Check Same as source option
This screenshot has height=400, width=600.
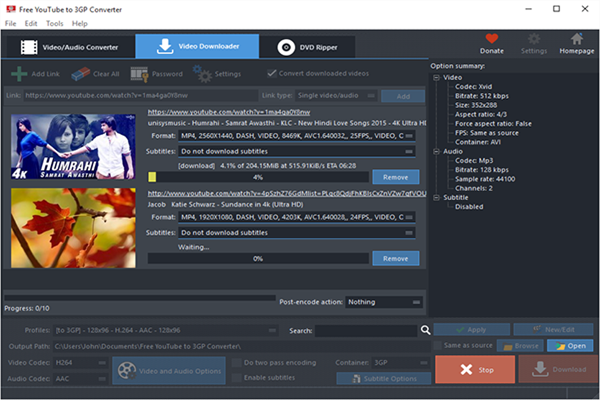(436, 346)
